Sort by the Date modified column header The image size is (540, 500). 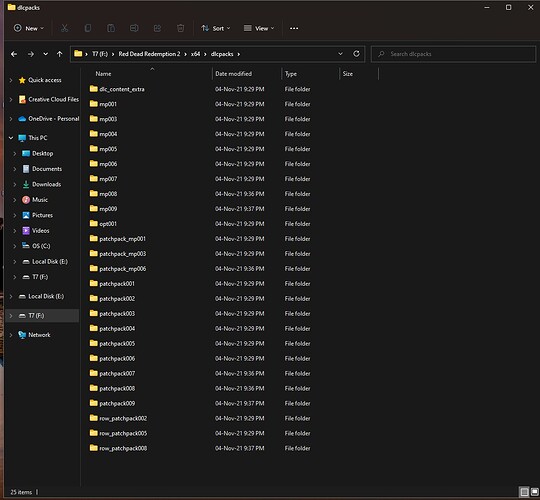pos(233,74)
